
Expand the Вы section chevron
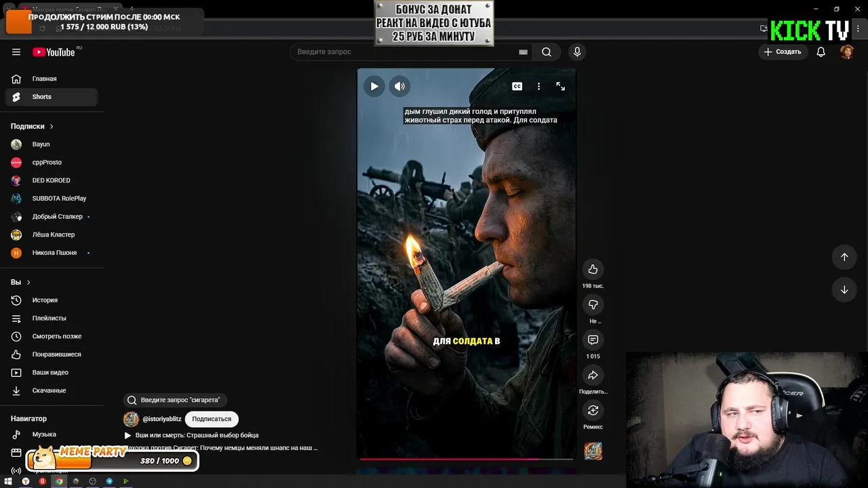(28, 282)
